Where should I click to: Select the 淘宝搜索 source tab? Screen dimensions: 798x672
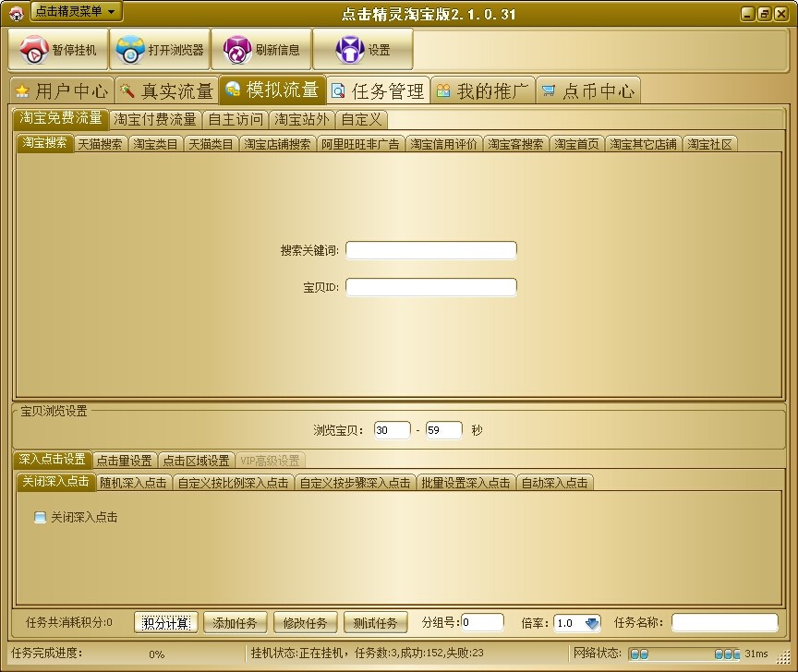(x=44, y=143)
